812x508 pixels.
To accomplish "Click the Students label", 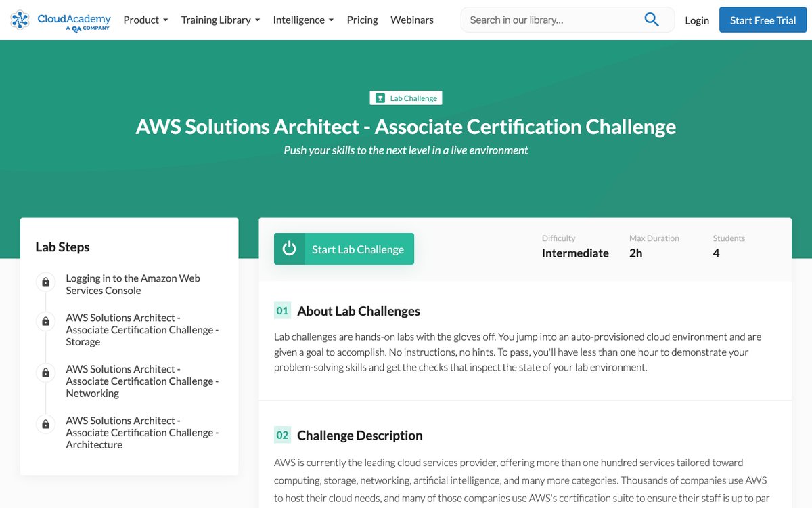I will (729, 238).
